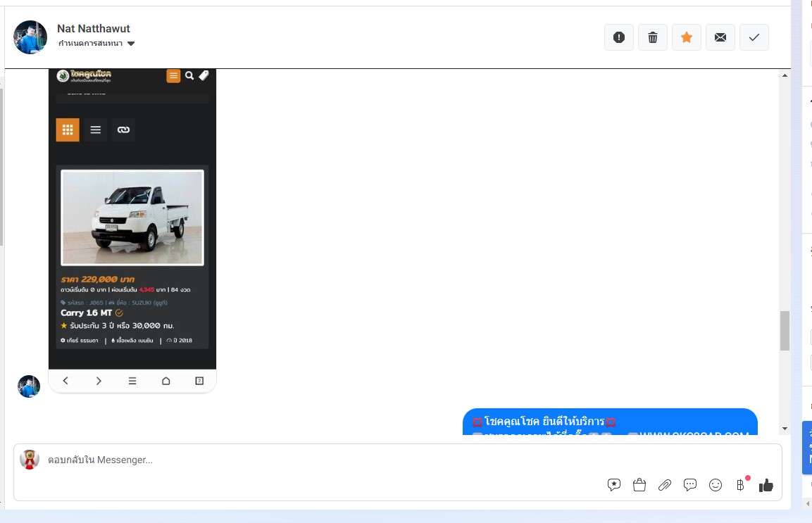Screen dimensions: 812x523
Task: Open the speech bubble message templates icon
Action: (690, 484)
